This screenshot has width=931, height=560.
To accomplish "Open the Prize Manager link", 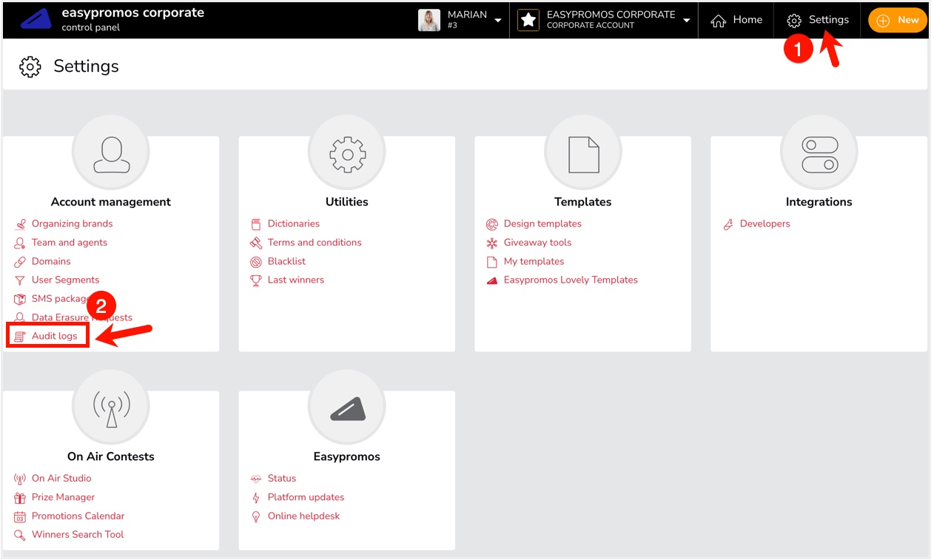I will tap(63, 497).
